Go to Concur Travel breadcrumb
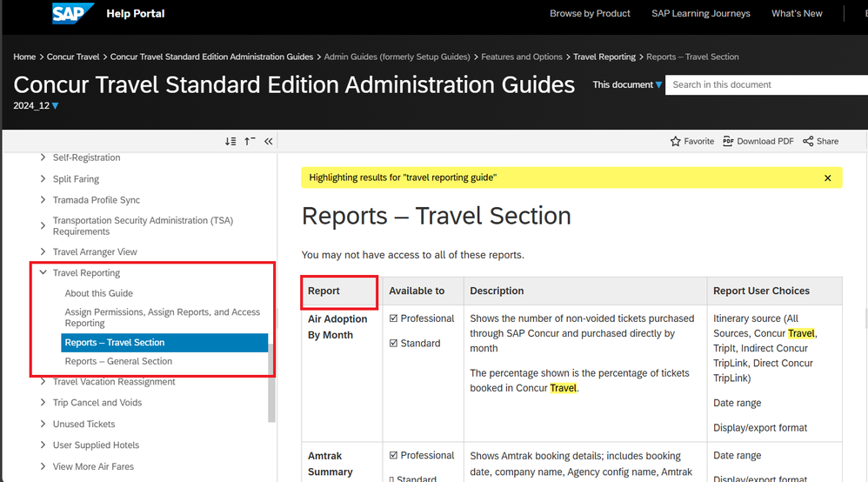 73,57
